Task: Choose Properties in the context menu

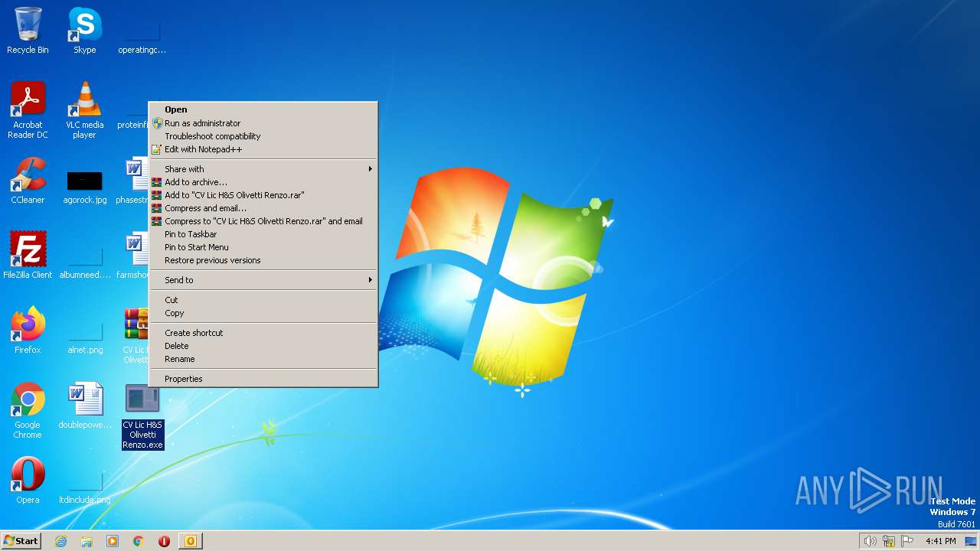Action: click(263, 379)
